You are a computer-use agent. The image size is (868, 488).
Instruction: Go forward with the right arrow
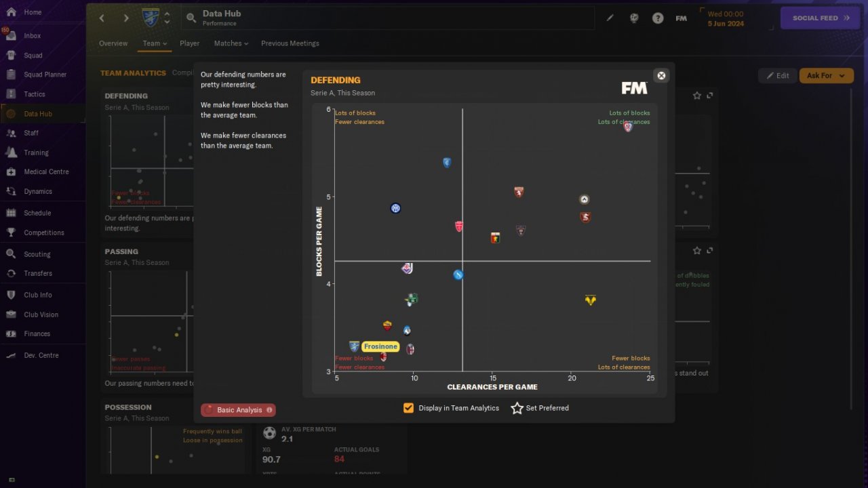[x=125, y=18]
